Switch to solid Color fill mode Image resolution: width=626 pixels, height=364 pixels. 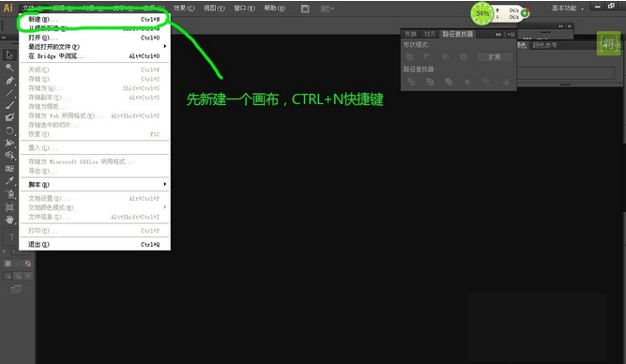tap(8, 264)
